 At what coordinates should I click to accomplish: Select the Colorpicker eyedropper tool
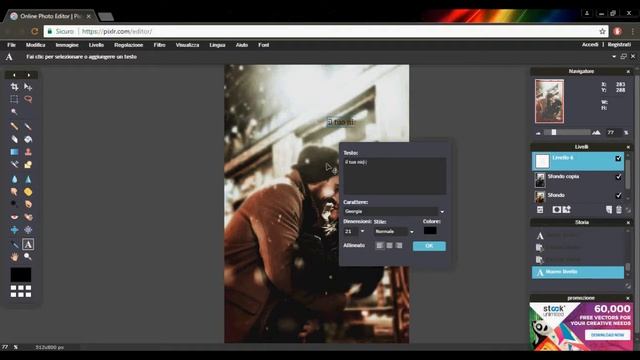pos(14,244)
